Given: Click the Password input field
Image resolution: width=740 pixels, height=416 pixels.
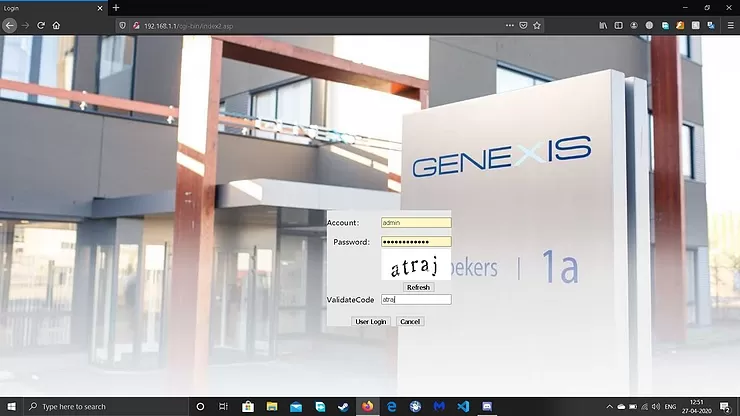Looking at the screenshot, I should 416,242.
